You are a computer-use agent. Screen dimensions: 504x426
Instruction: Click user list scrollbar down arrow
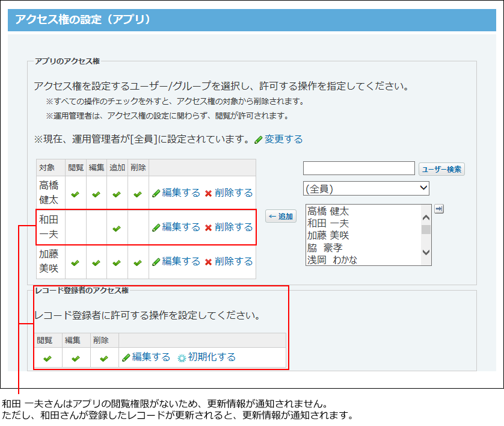tap(426, 252)
